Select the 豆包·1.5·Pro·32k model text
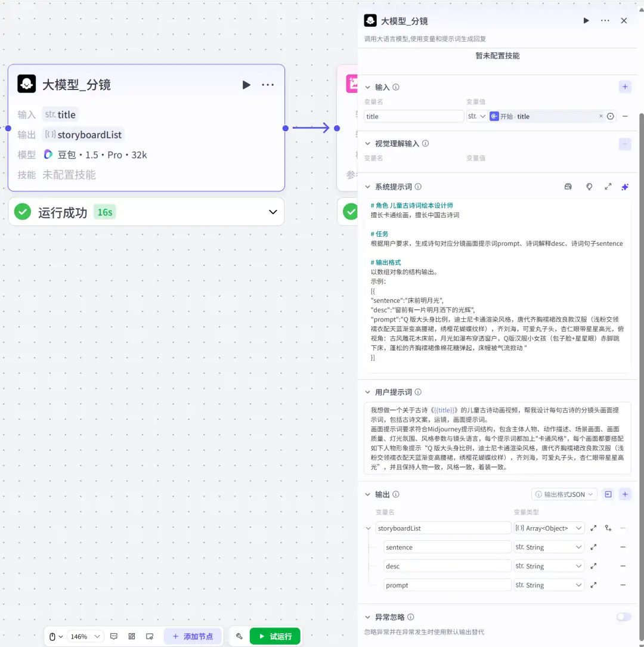This screenshot has width=644, height=647. [x=102, y=154]
